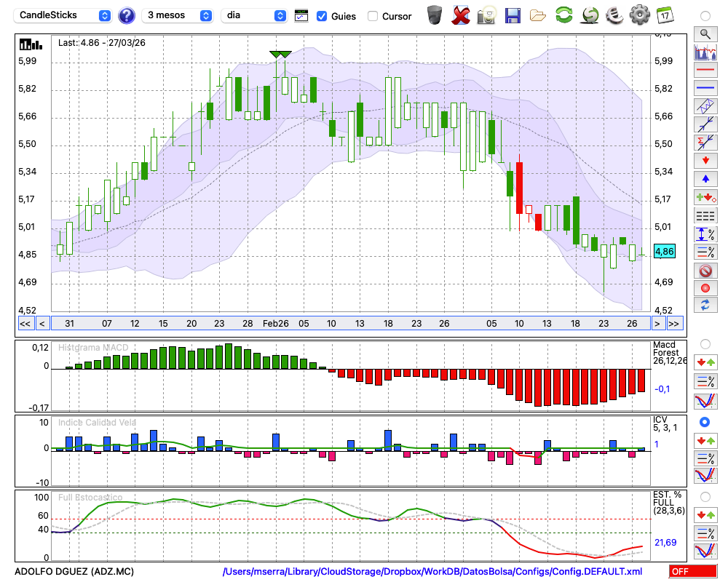Enable the Cursor checkbox
The width and height of the screenshot is (728, 582).
point(372,16)
